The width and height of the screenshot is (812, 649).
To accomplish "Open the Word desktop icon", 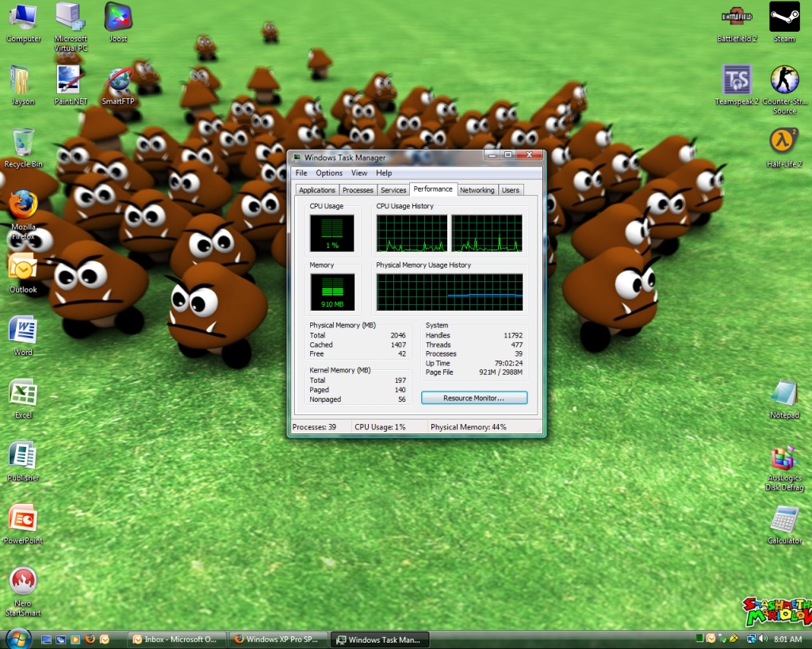I will (23, 337).
